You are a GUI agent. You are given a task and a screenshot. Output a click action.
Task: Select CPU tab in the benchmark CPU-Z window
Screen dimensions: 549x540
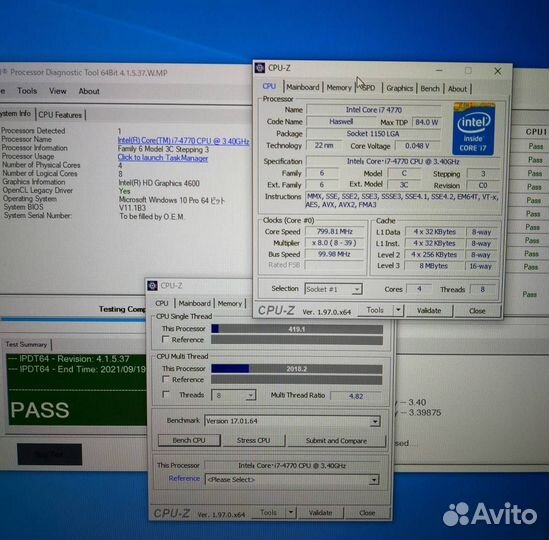(x=162, y=303)
